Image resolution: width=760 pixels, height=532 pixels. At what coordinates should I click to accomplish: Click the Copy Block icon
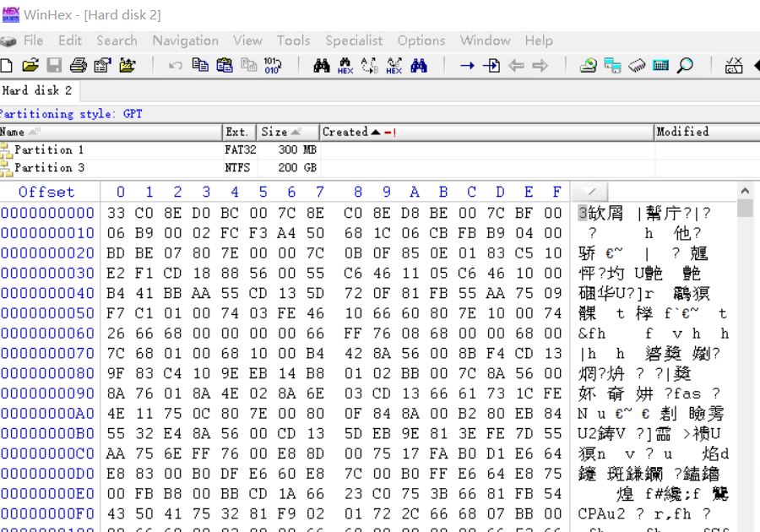coord(200,65)
